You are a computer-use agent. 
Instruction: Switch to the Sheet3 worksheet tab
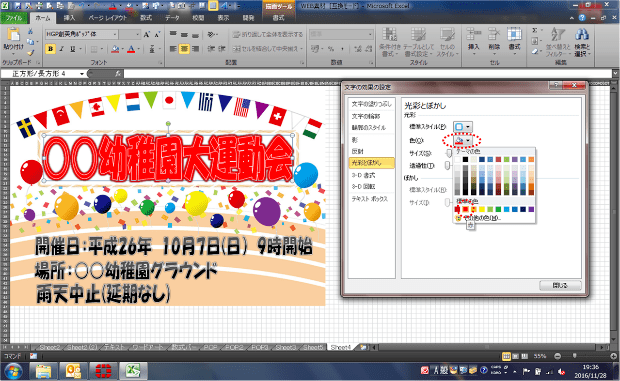(x=285, y=347)
